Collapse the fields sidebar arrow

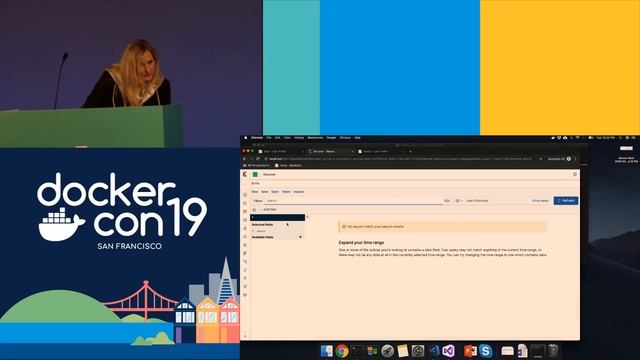tap(307, 217)
